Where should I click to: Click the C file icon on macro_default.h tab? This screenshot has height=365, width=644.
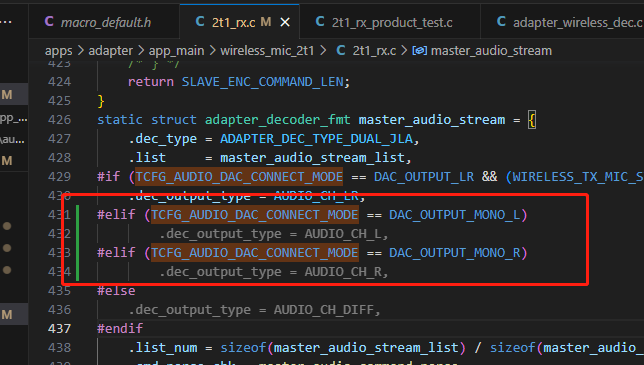49,21
